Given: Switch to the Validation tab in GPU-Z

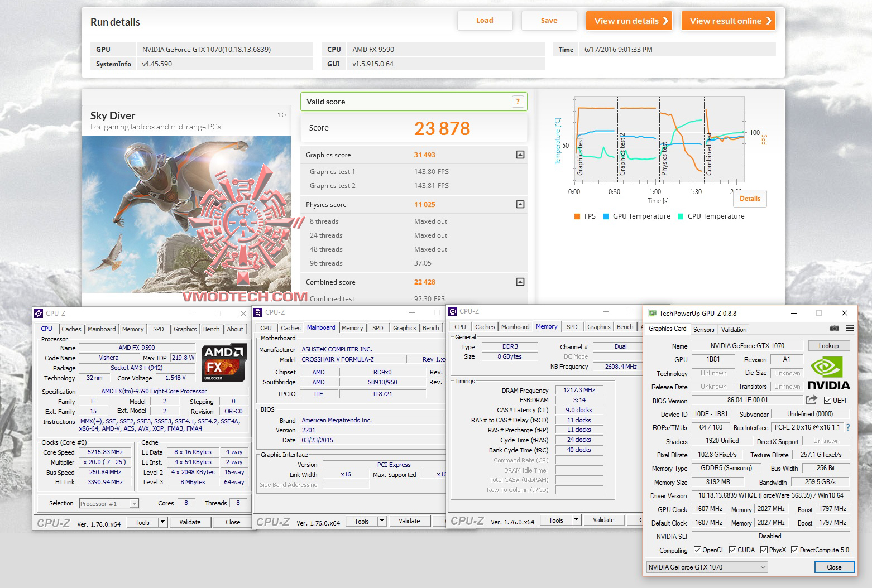Looking at the screenshot, I should pyautogui.click(x=734, y=330).
